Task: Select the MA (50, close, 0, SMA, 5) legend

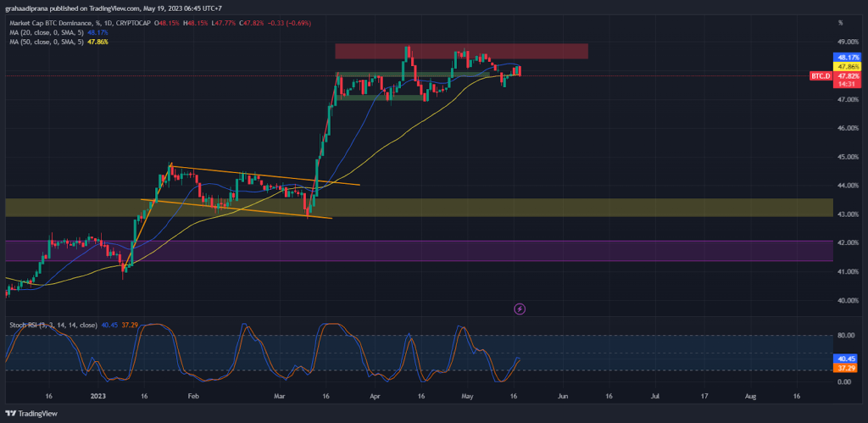Action: (x=47, y=42)
